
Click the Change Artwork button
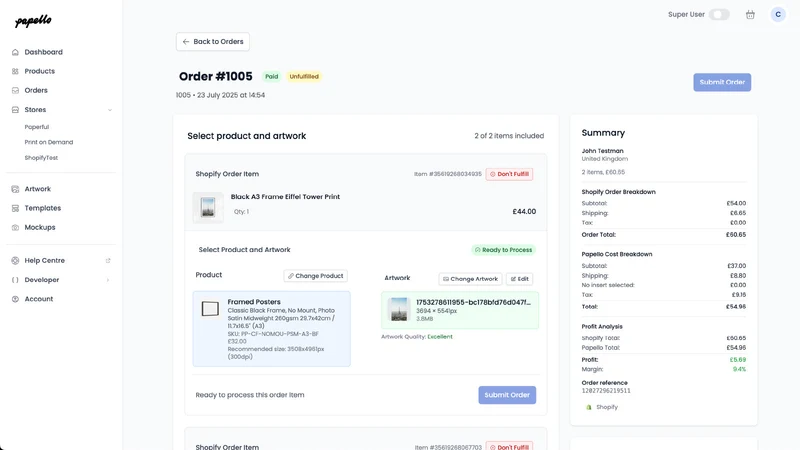pyautogui.click(x=470, y=279)
